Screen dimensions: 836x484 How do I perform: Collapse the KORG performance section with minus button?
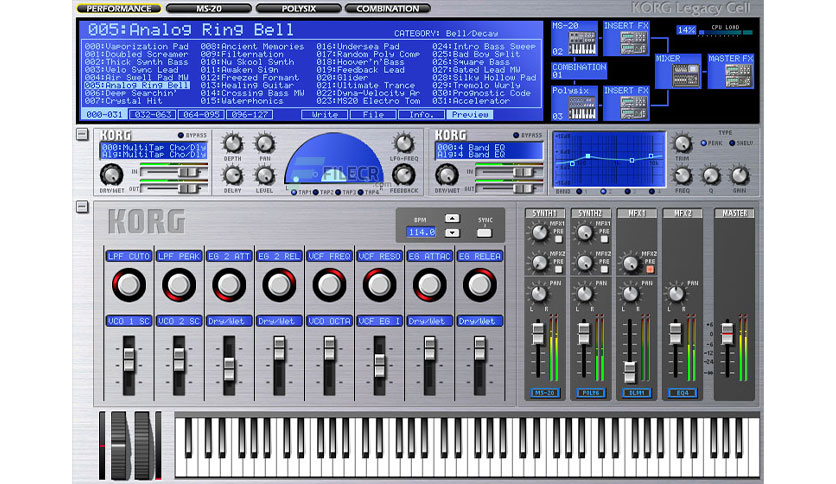click(x=82, y=207)
